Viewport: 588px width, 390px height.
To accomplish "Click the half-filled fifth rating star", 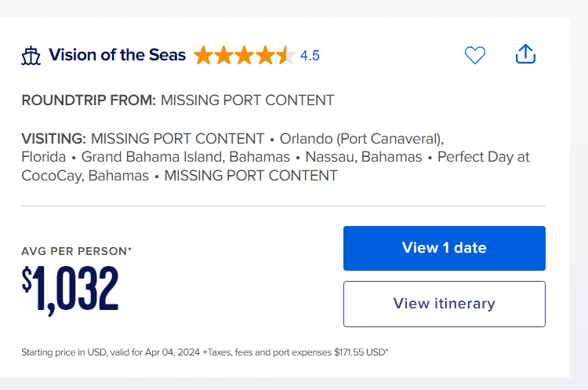I will 285,55.
